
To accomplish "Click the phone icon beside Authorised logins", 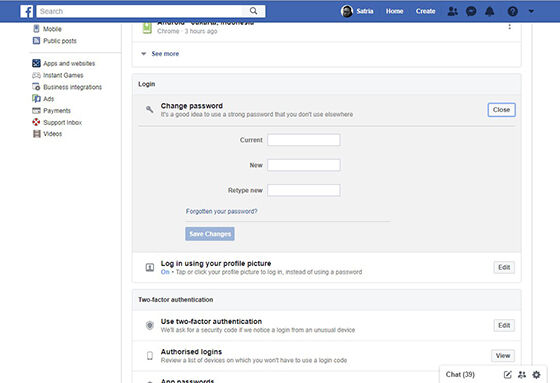I will 150,355.
